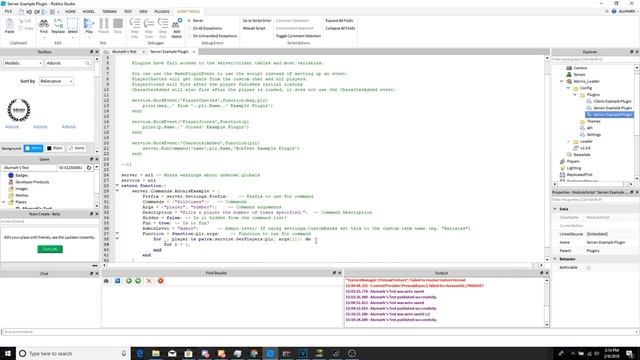
Task: Click the green Turn ON Team Create button
Action: point(50,249)
